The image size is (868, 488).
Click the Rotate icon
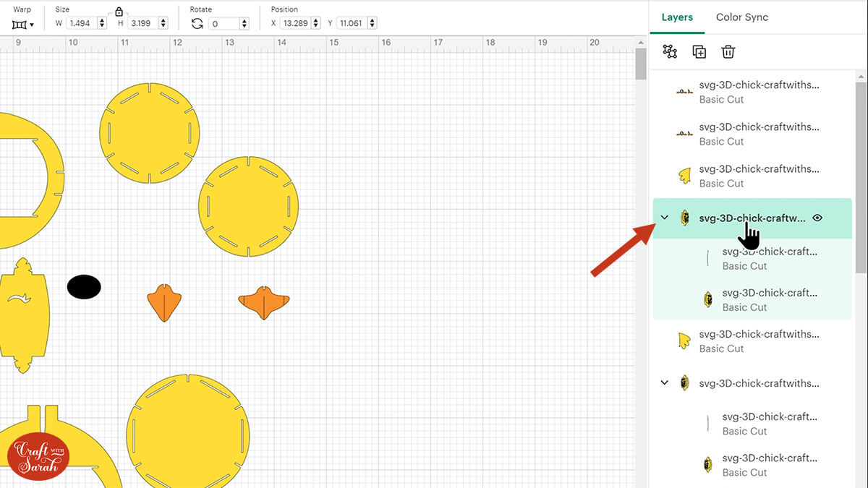pyautogui.click(x=197, y=24)
